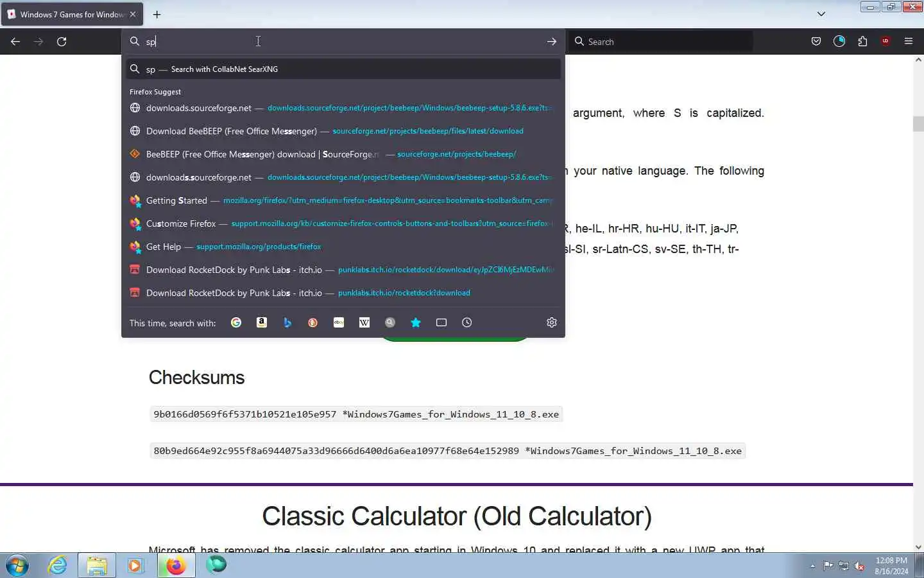Search this time with Bing

pos(287,322)
